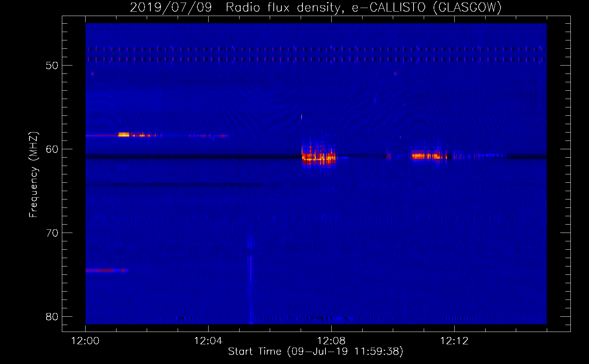
Task: Click the '12:08' time tick label
Action: pyautogui.click(x=331, y=341)
